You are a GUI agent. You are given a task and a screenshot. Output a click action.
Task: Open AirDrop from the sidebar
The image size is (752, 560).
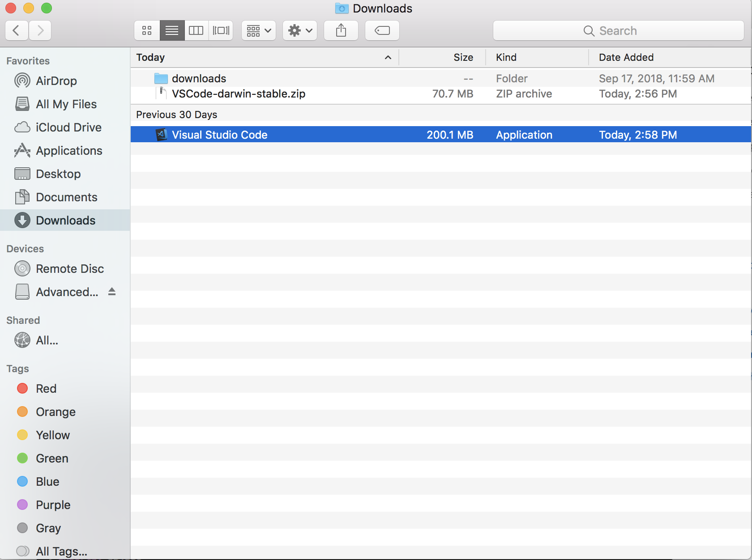pyautogui.click(x=56, y=81)
